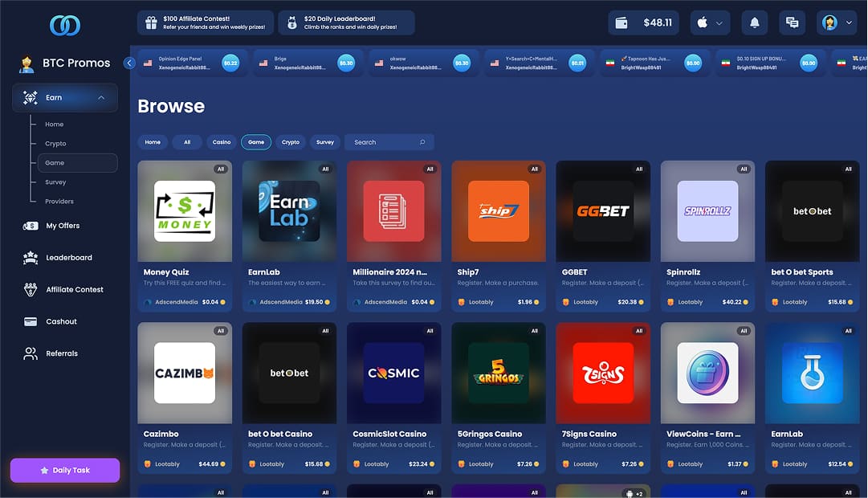Click the gift icon in Affiliate Contest banner

point(151,22)
